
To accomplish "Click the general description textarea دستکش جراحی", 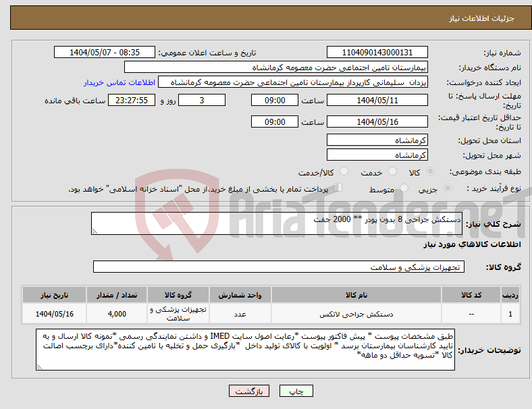I will pyautogui.click(x=277, y=223).
